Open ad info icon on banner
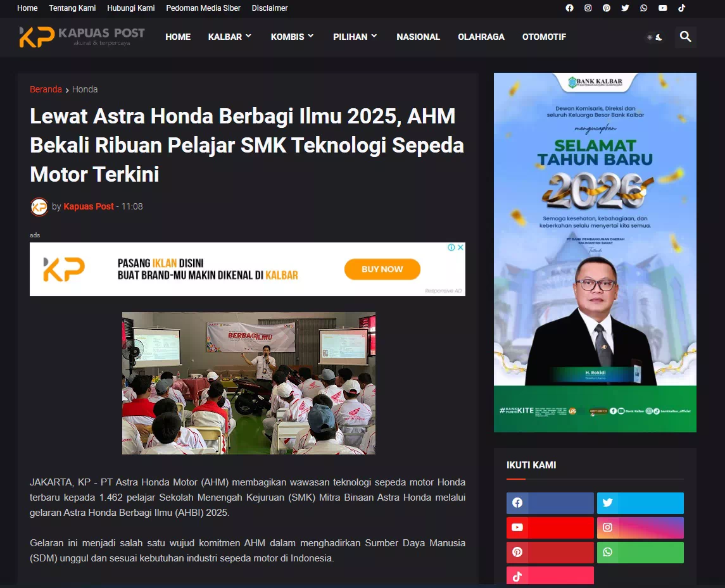This screenshot has width=725, height=588. (x=451, y=247)
